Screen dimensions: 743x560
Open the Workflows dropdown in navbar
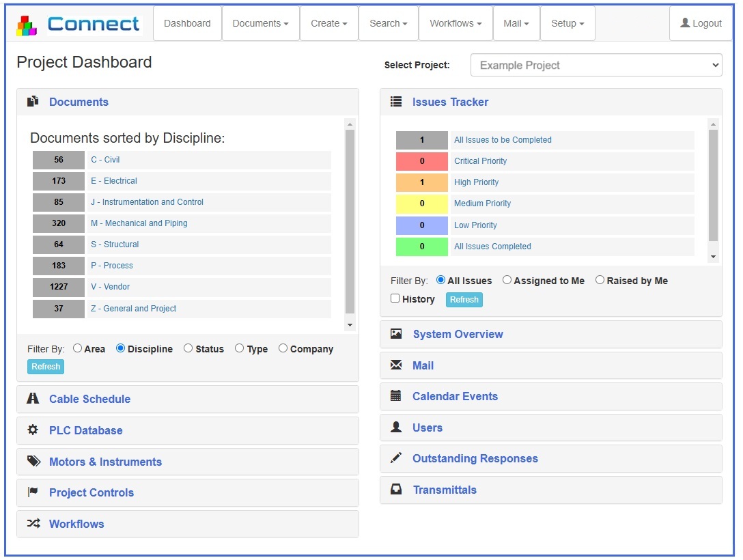456,23
